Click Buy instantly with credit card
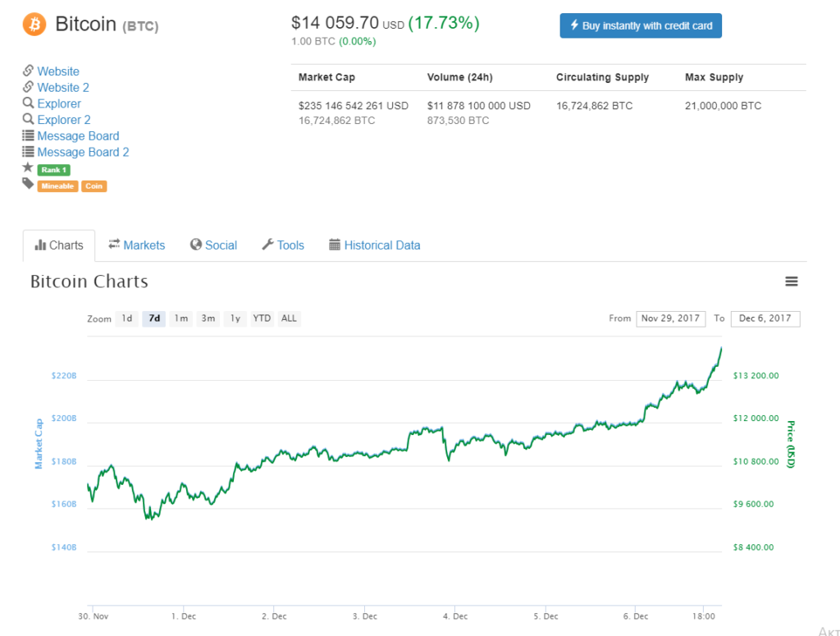The image size is (840, 636). 641,25
